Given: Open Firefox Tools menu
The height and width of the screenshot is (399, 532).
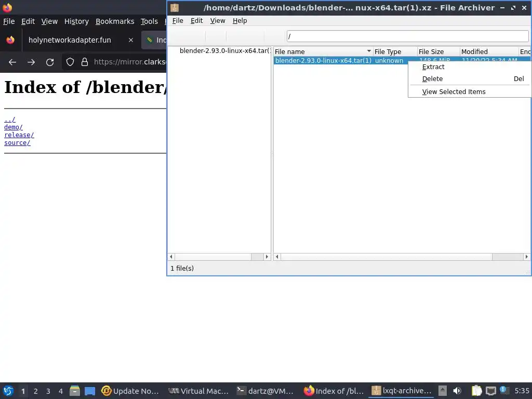Looking at the screenshot, I should coord(149,21).
